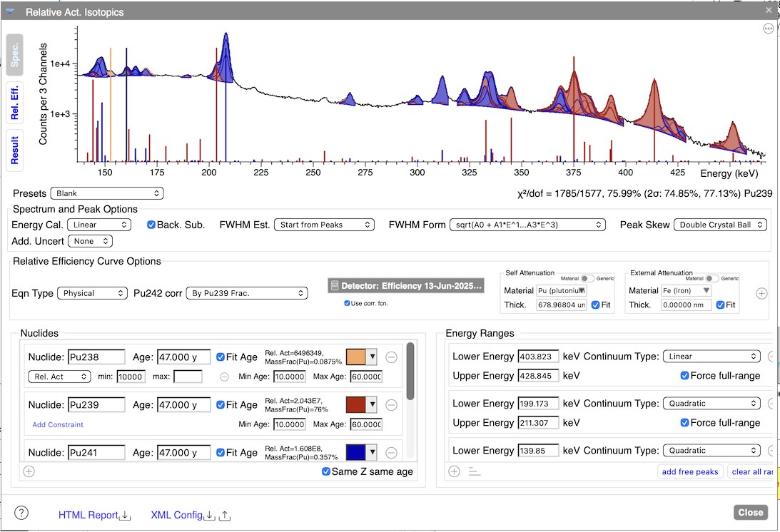Toggle Force full-range for 403.823 keV range

684,375
